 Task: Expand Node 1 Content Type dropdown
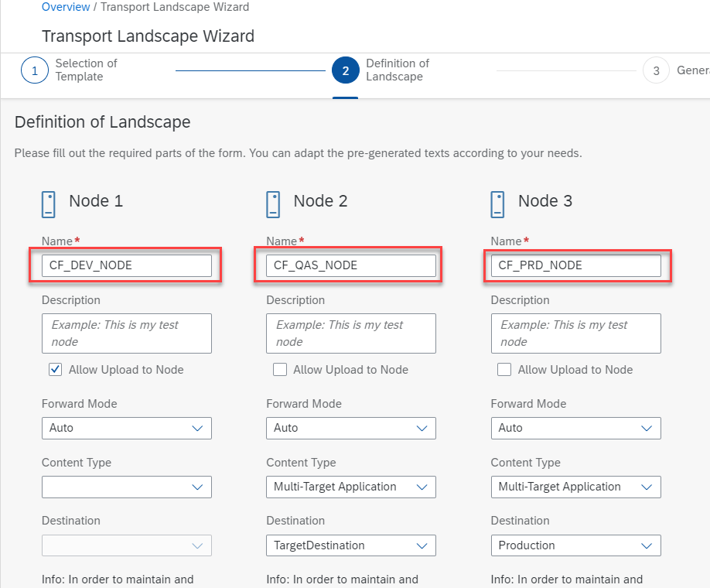coord(126,487)
